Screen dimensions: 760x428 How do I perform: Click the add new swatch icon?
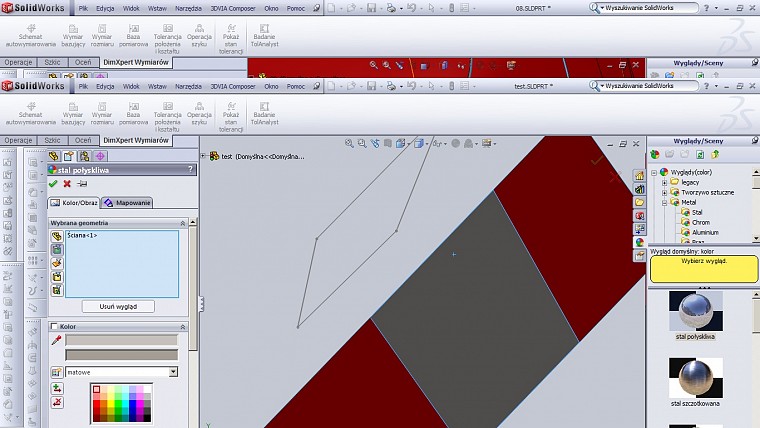pos(57,389)
